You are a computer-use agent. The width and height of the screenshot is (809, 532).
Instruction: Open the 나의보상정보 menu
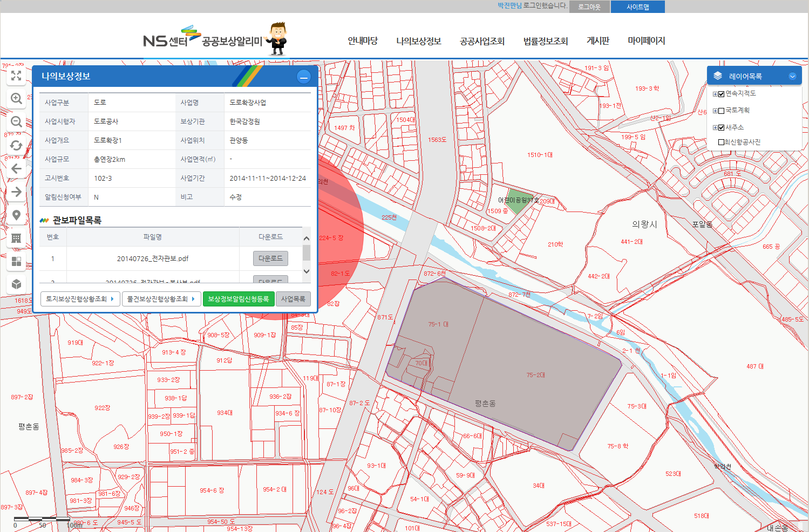[x=419, y=40]
